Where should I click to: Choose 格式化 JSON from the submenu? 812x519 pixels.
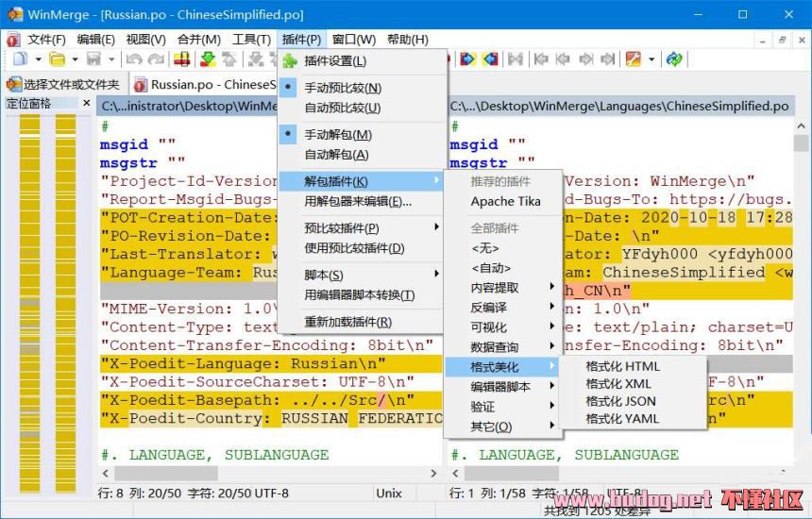(620, 401)
